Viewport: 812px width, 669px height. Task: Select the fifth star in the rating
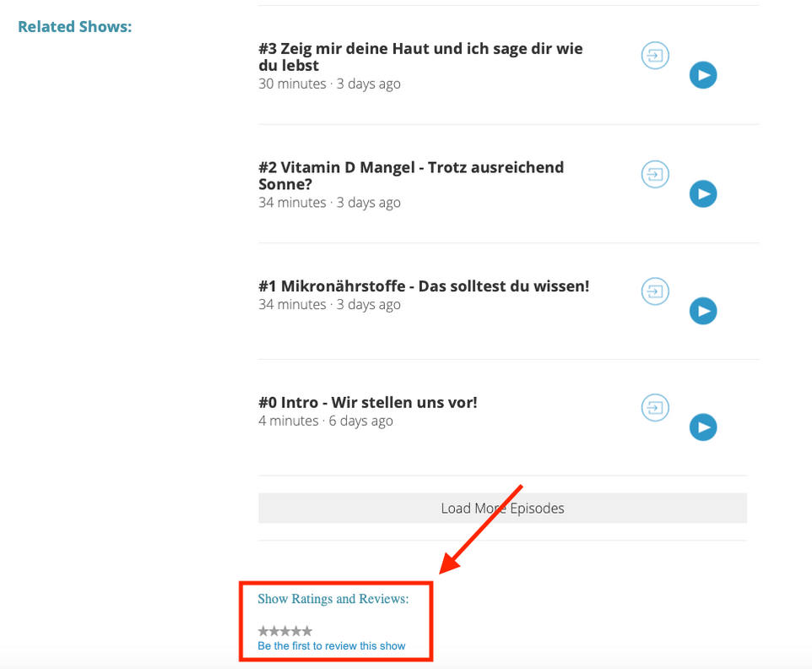pyautogui.click(x=307, y=631)
